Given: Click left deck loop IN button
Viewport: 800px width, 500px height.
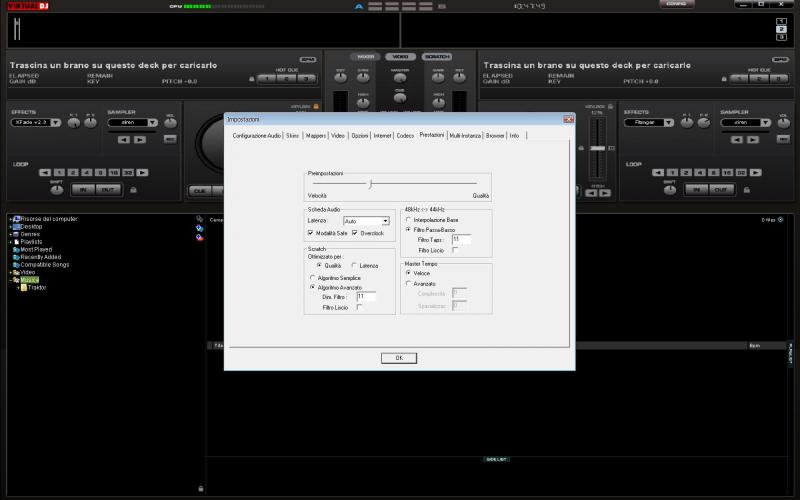Looking at the screenshot, I should pyautogui.click(x=83, y=190).
